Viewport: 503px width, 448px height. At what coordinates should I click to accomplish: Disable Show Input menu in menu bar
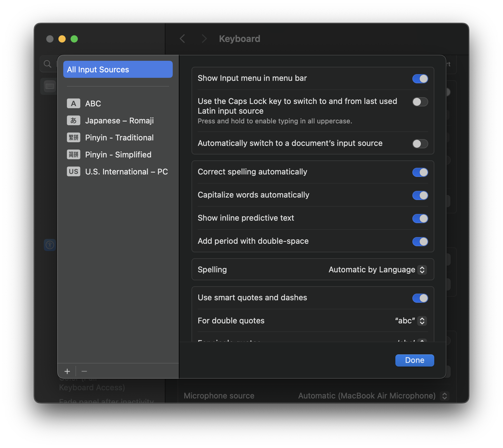(420, 79)
